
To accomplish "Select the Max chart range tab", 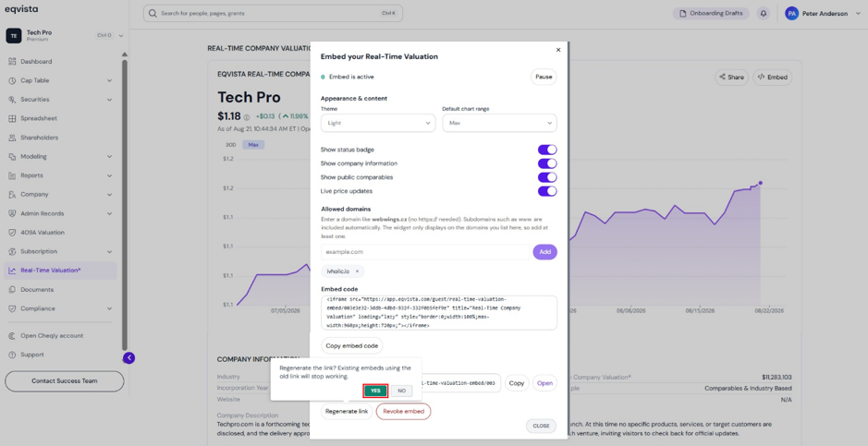I will pyautogui.click(x=253, y=145).
